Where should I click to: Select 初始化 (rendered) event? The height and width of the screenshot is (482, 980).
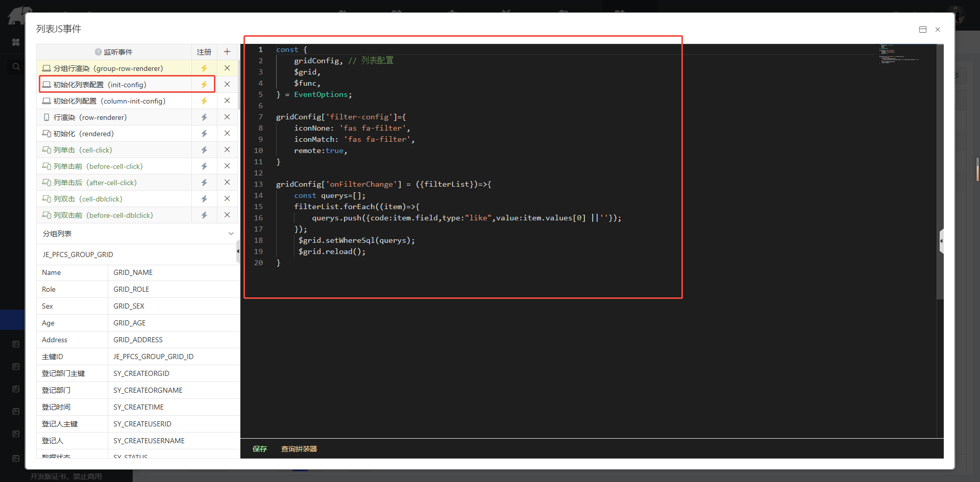click(114, 134)
